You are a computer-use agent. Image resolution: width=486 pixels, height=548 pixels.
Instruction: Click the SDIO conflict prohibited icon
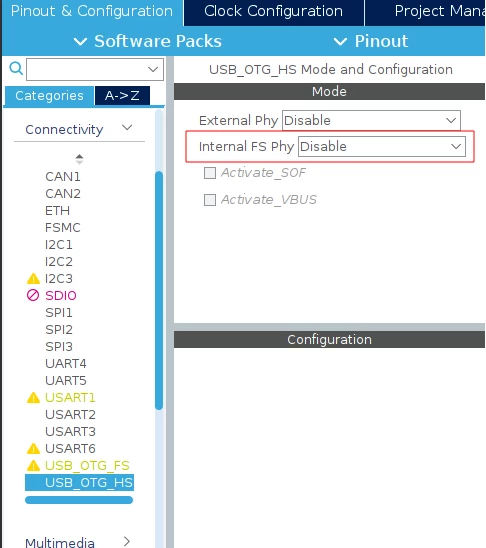click(33, 295)
